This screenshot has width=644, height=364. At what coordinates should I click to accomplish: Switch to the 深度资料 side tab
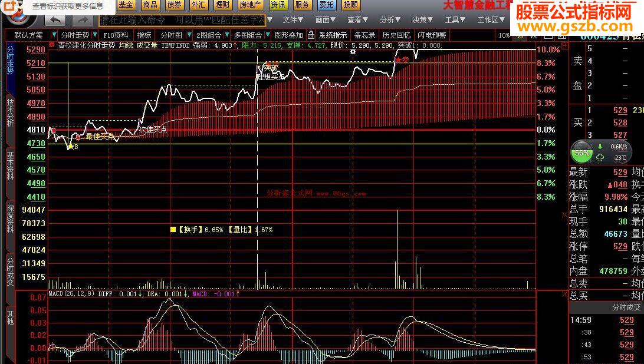pyautogui.click(x=10, y=219)
